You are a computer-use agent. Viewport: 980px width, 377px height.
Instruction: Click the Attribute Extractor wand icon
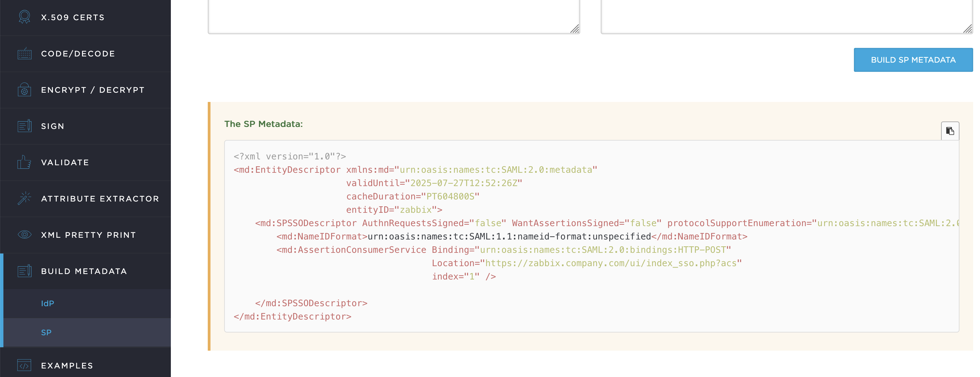click(x=24, y=198)
